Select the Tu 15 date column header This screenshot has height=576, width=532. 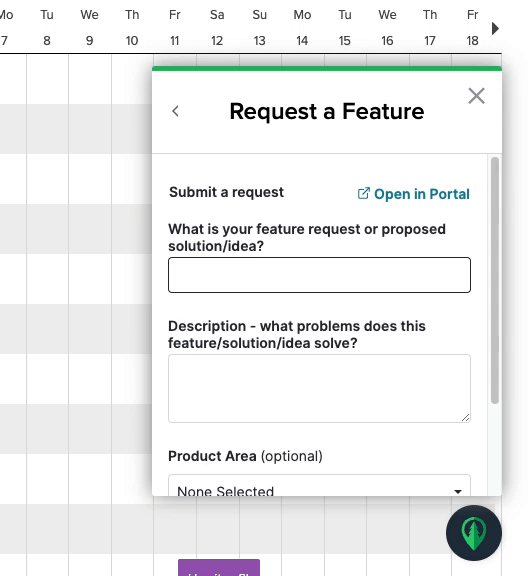tap(345, 28)
